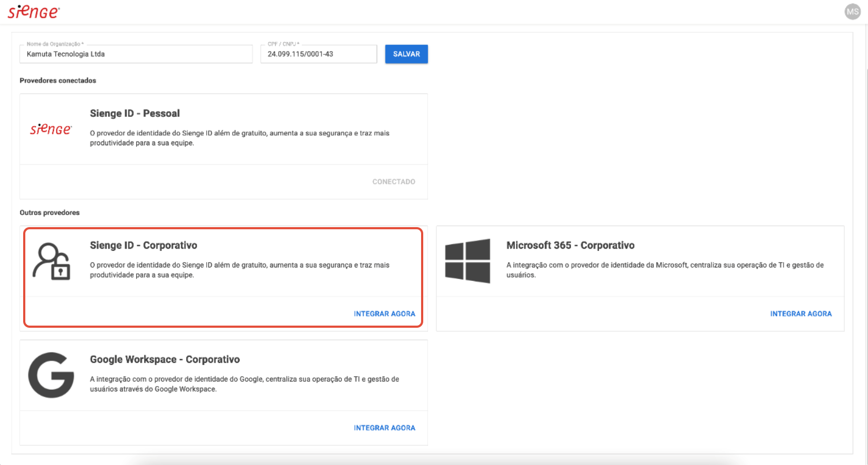Integrate Google Workspace via INTEGRAR AGORA
The image size is (868, 465).
[x=384, y=428]
